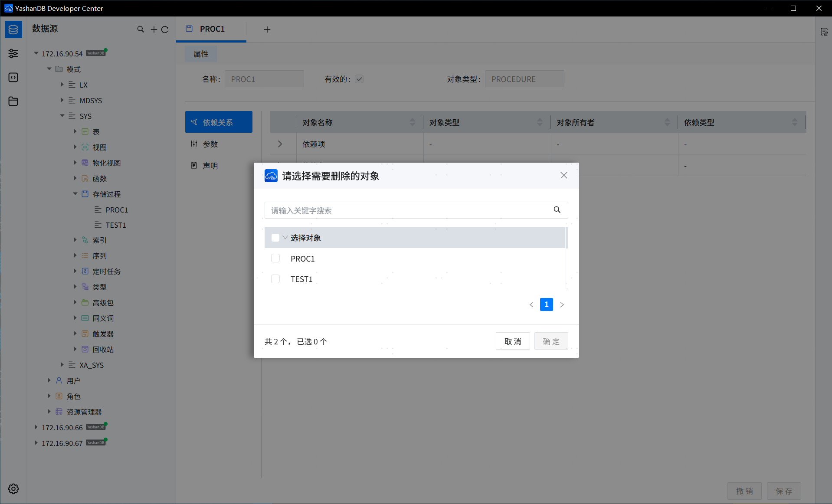Select the data sources icon in the sidebar
This screenshot has width=832, height=504.
13,29
